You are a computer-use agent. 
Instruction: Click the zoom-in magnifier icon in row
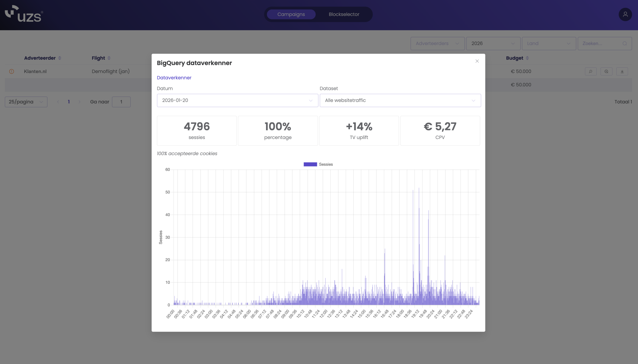coord(606,72)
